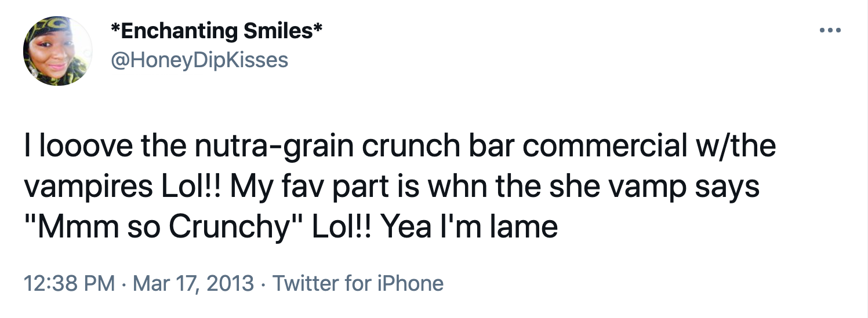Visit the @HoneyDipKisses handle
The image size is (868, 318).
[x=199, y=59]
